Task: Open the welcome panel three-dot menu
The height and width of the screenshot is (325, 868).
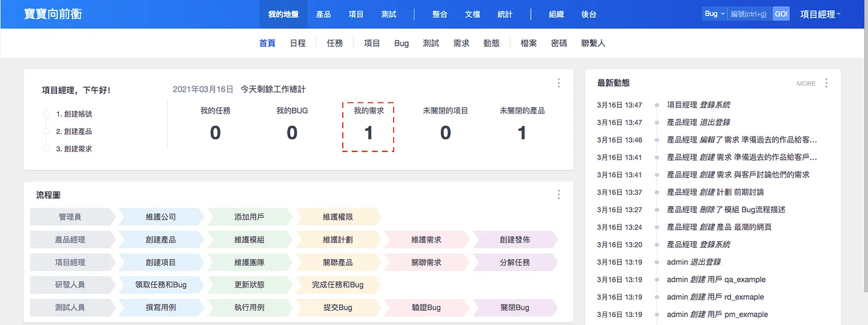Action: click(x=559, y=83)
